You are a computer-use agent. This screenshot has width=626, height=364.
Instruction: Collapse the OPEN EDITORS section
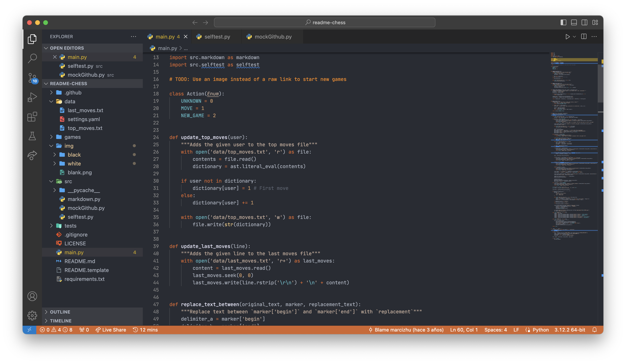tap(67, 48)
